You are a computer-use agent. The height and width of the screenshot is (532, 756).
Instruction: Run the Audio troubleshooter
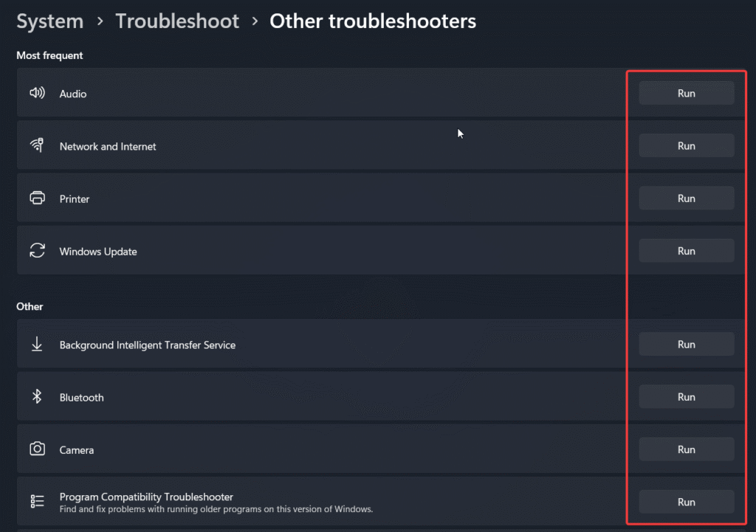click(686, 94)
